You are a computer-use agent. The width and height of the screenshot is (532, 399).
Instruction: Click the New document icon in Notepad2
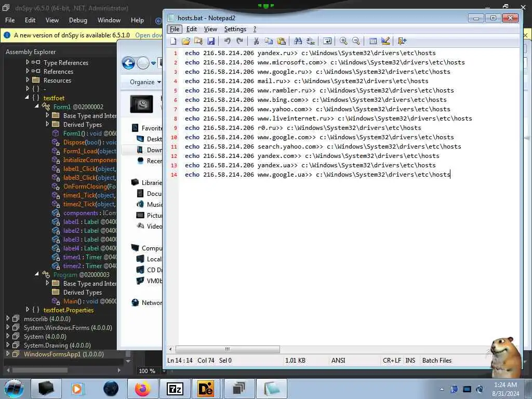pos(174,41)
